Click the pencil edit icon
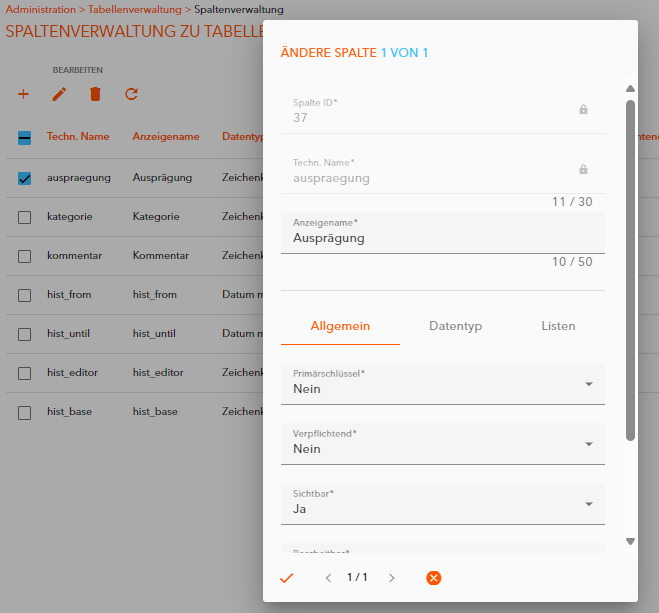 [60, 94]
